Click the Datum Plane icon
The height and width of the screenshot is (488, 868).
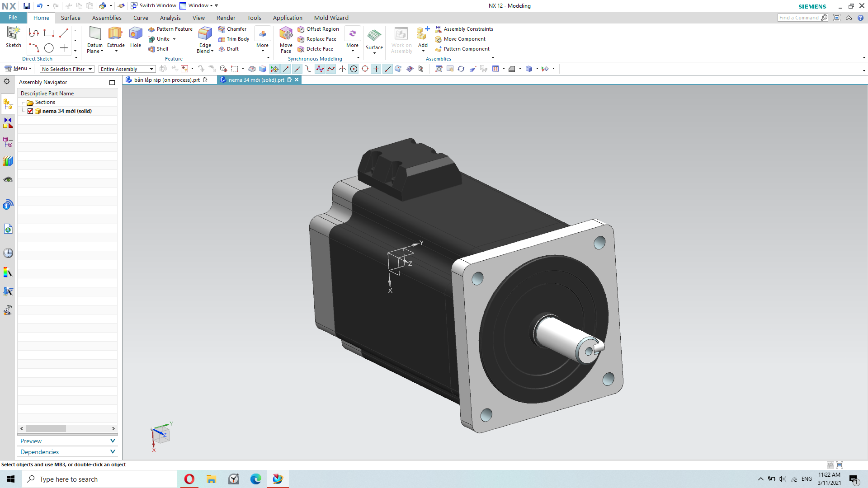coord(95,33)
